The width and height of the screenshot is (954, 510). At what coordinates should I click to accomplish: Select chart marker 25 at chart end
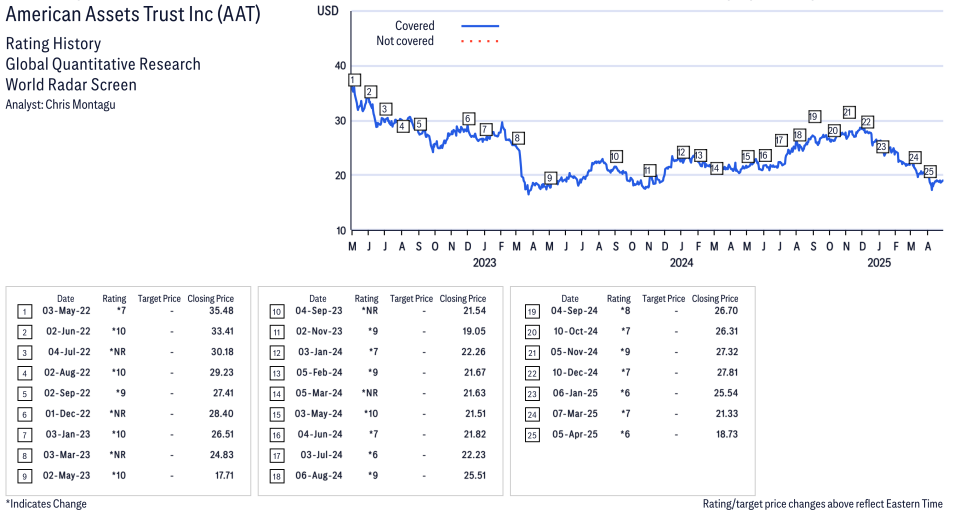pyautogui.click(x=929, y=172)
